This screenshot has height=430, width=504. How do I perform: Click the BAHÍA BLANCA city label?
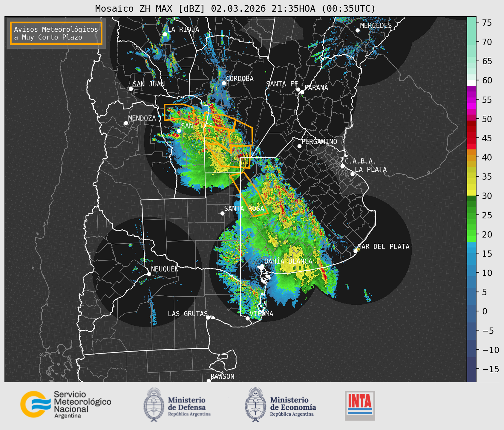pyautogui.click(x=288, y=261)
